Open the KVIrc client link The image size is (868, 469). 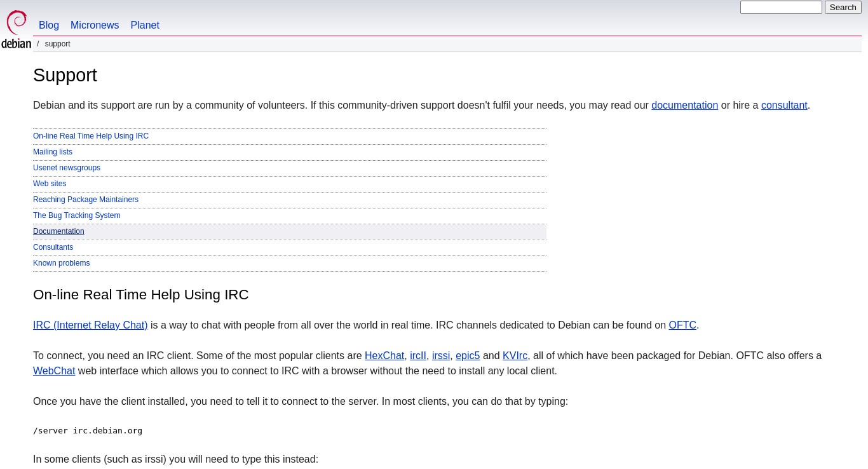[x=515, y=356]
